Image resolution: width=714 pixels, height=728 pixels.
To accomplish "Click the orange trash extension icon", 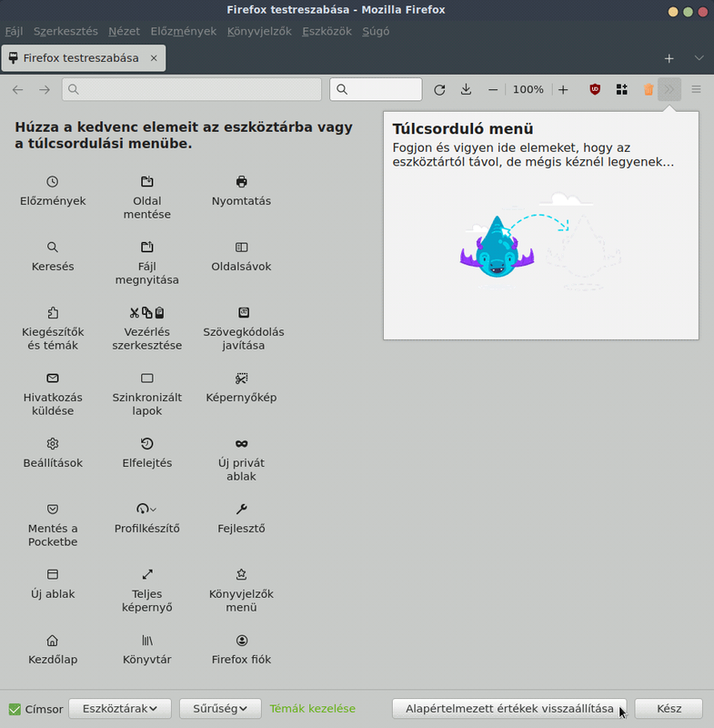I will [x=649, y=89].
